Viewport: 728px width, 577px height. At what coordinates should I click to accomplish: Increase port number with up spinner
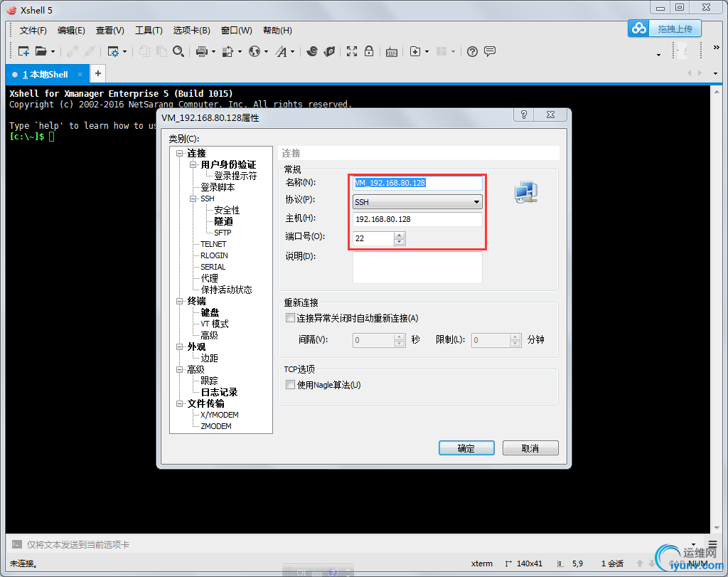400,235
